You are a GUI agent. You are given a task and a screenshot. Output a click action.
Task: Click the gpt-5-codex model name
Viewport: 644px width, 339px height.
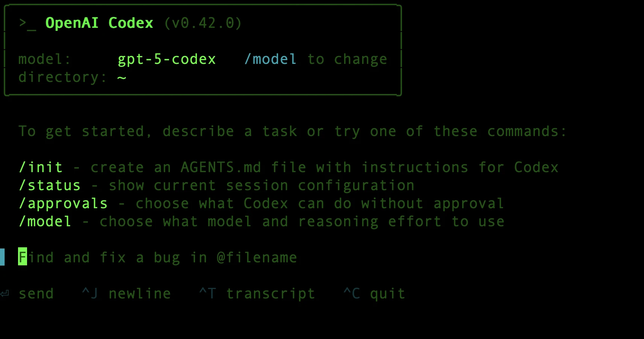(x=167, y=59)
